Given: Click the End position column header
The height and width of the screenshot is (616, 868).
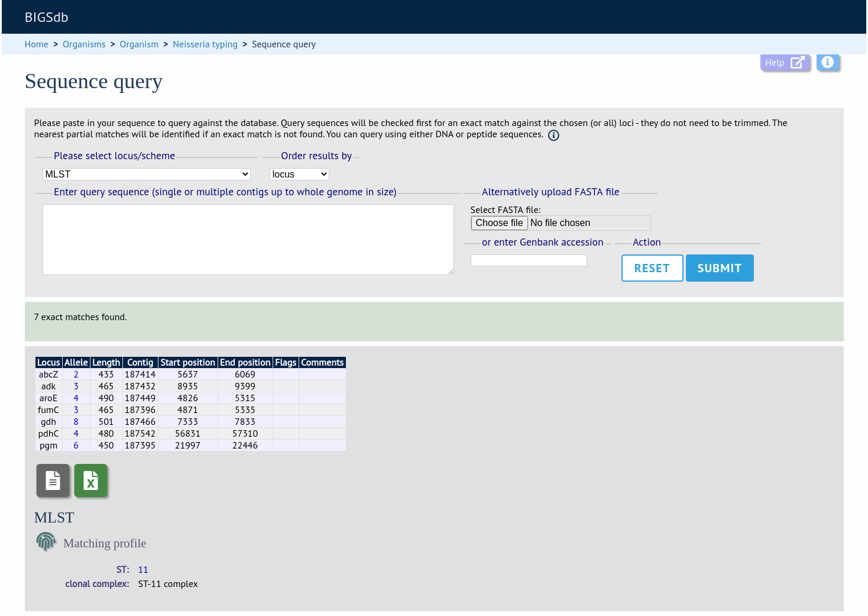Looking at the screenshot, I should 245,363.
